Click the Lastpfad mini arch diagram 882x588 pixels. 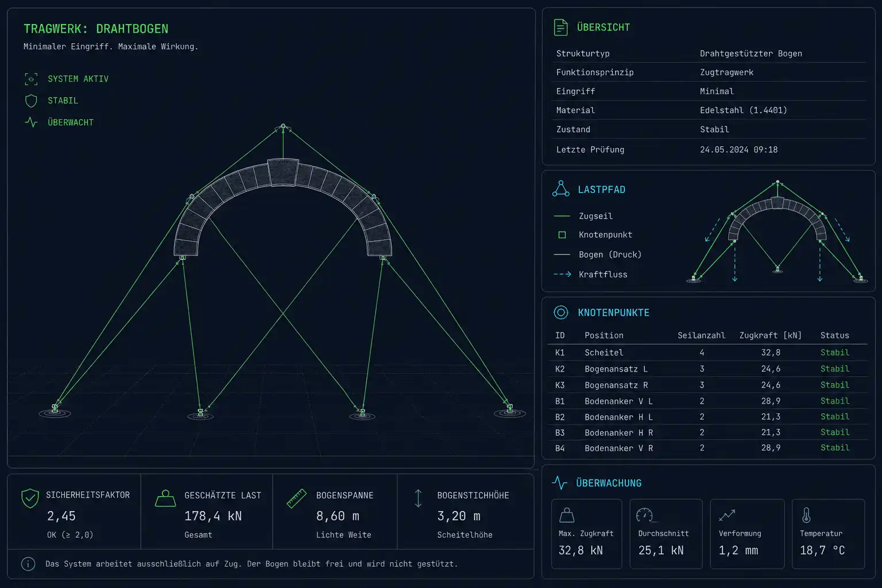[x=777, y=231]
